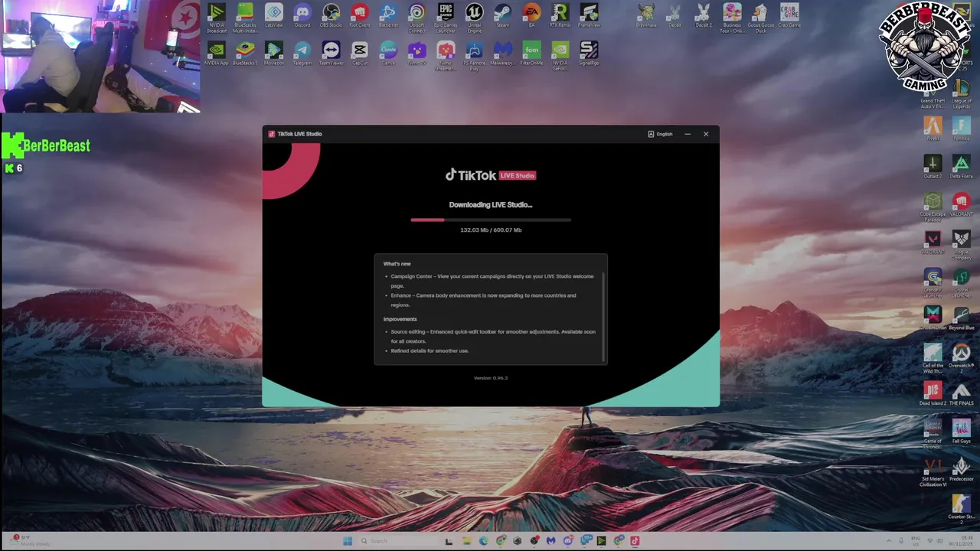Open the Canva desktop shortcut
The width and height of the screenshot is (980, 551).
tap(388, 54)
